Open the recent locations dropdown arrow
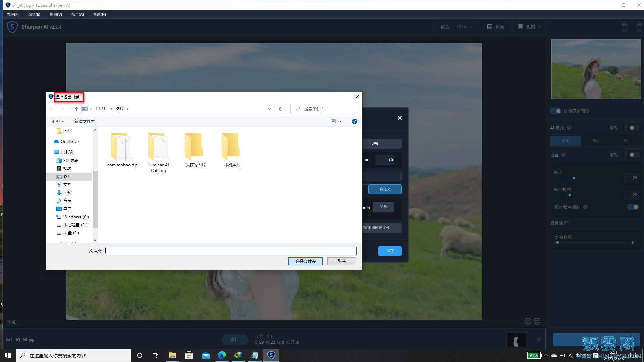The width and height of the screenshot is (644, 362). coord(69,109)
